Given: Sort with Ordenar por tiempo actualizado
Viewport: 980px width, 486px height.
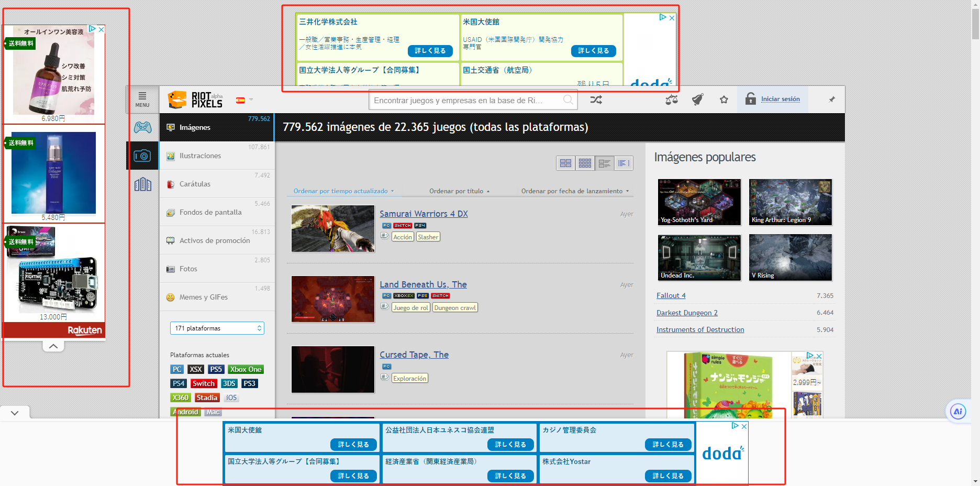Looking at the screenshot, I should [343, 191].
